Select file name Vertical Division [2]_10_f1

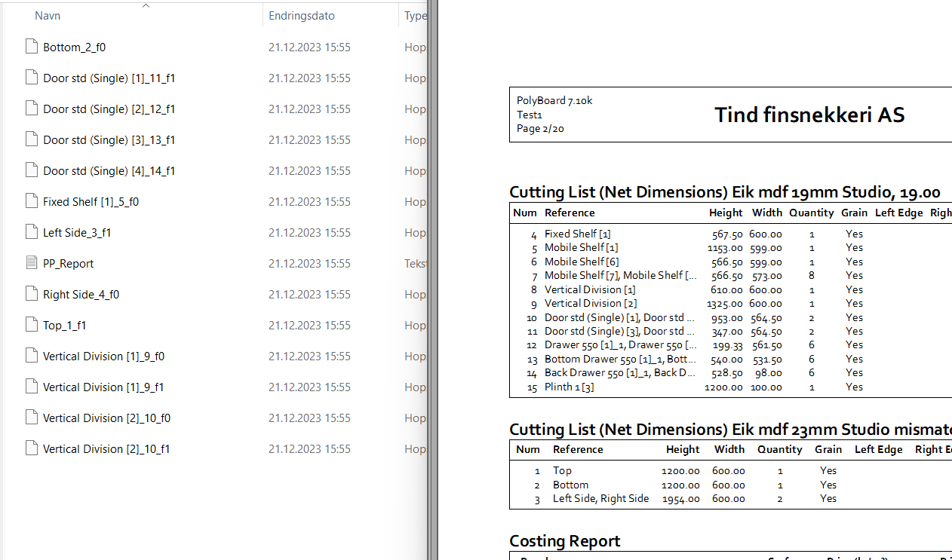(106, 449)
